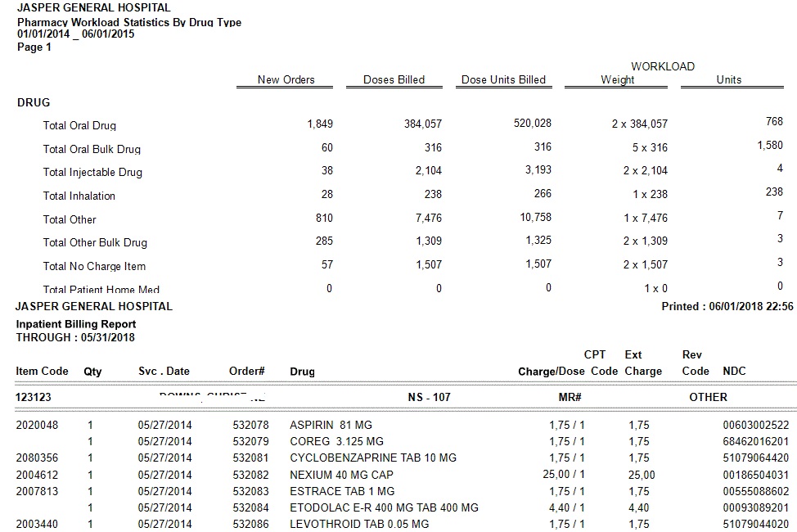Click the 768 workload units value

click(774, 122)
